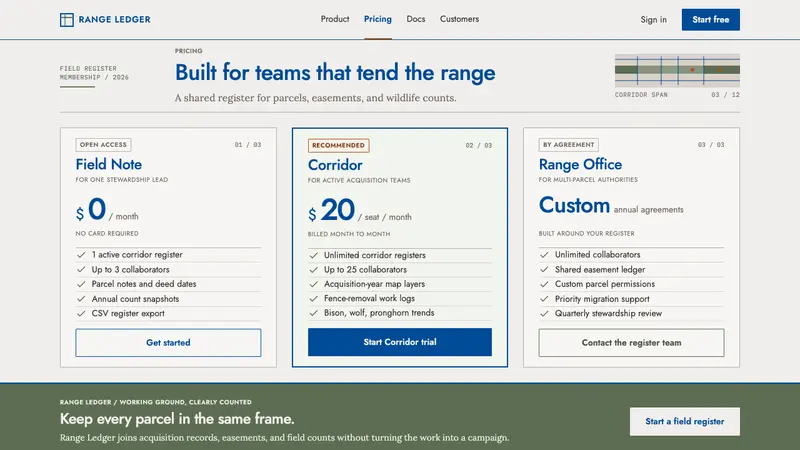Viewport: 800px width, 450px height.
Task: Click checkmark beside 'Quarterly stewardship review'
Action: tap(544, 313)
